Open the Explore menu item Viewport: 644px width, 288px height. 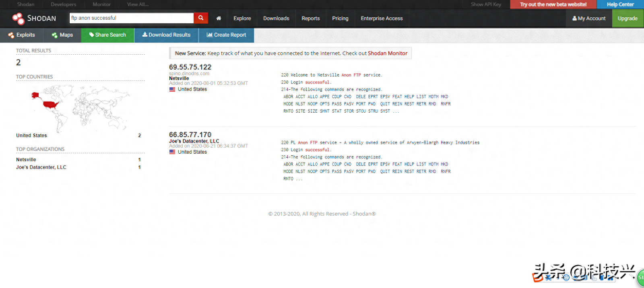[242, 19]
